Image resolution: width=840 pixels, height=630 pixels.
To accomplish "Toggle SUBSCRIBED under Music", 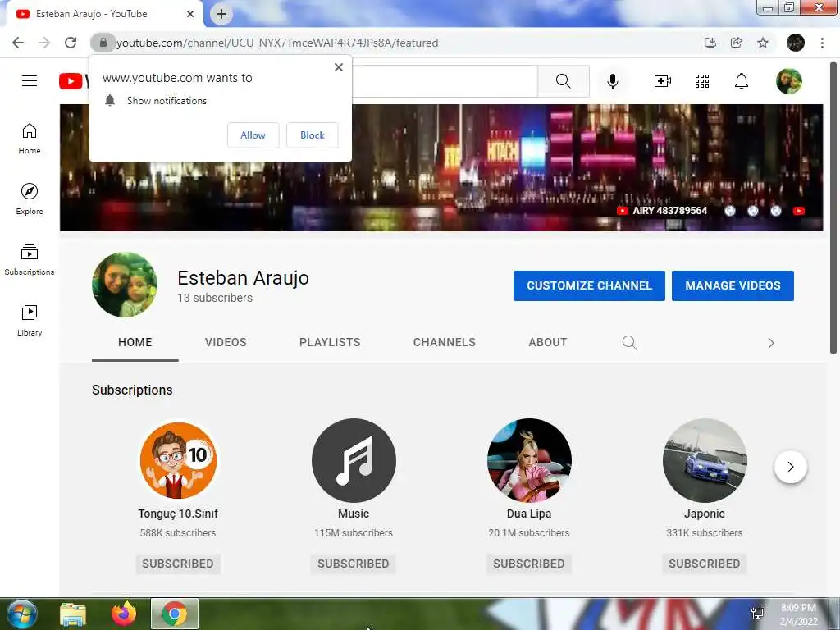I will coord(354,564).
